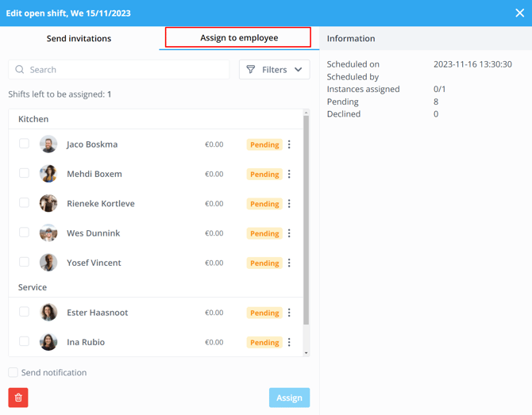
Task: Click the red trash delete icon
Action: point(18,398)
